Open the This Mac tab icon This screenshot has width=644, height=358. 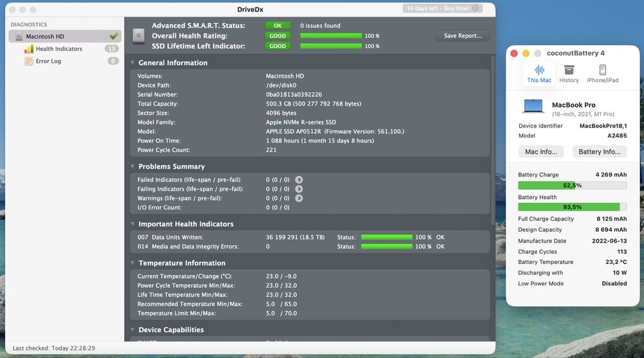tap(539, 70)
